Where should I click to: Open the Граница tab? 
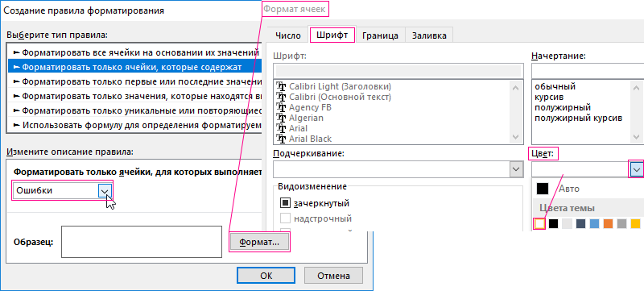[380, 35]
